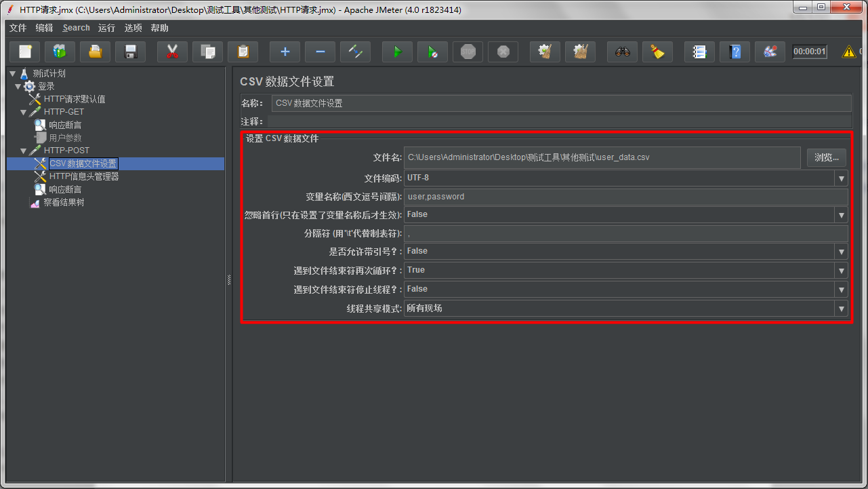The image size is (868, 489).
Task: Collapse all nodes with minus icon
Action: (x=321, y=52)
